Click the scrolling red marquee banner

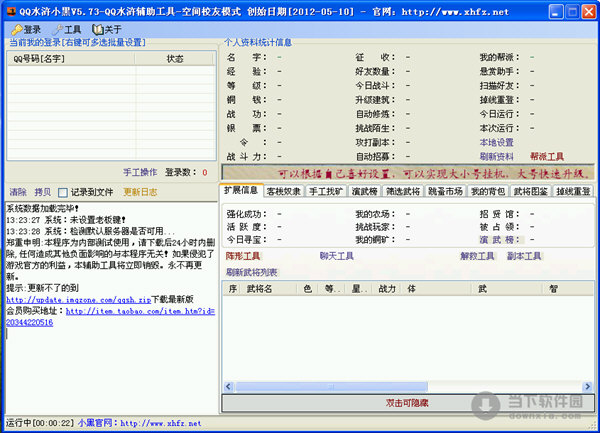[x=408, y=173]
